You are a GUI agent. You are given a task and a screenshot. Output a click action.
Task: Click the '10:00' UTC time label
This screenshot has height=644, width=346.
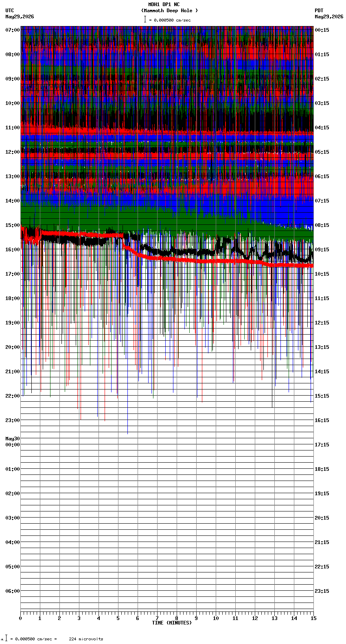coord(13,103)
